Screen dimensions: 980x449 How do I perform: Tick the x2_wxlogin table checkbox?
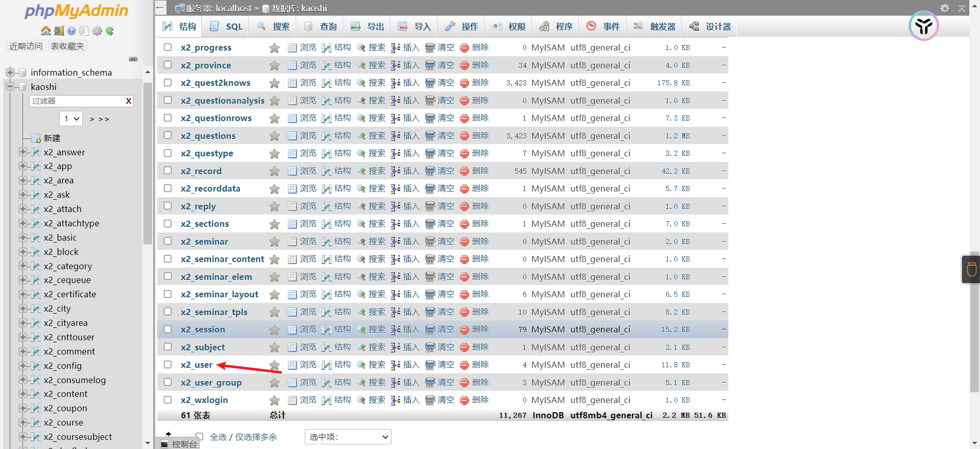167,400
